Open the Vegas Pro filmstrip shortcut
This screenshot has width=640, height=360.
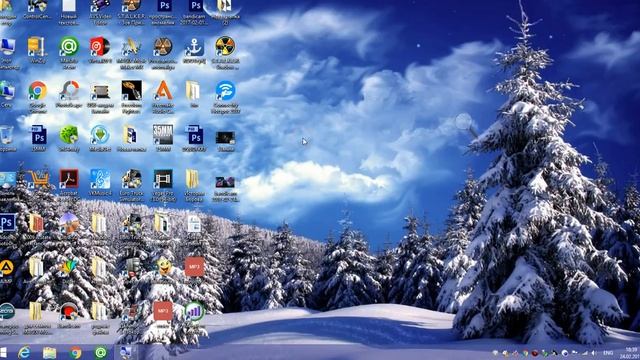163,179
